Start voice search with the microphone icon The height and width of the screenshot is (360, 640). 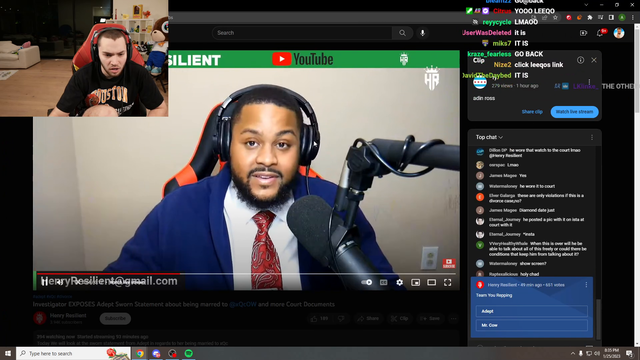click(422, 33)
